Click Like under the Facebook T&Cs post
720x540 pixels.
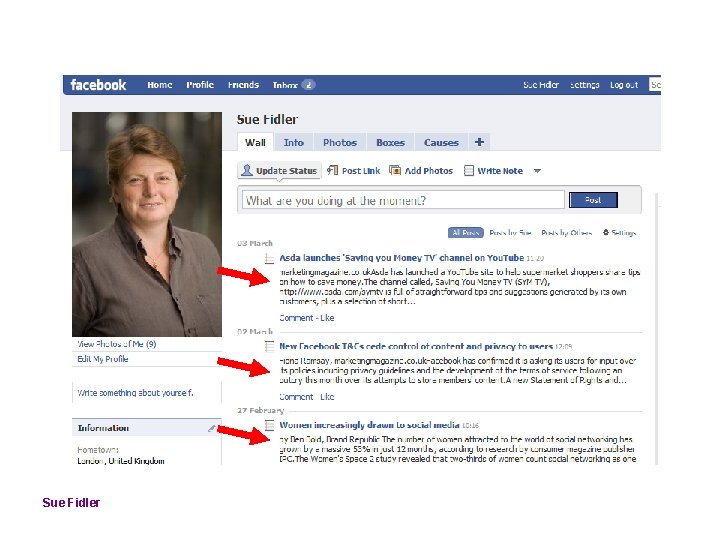(x=327, y=397)
